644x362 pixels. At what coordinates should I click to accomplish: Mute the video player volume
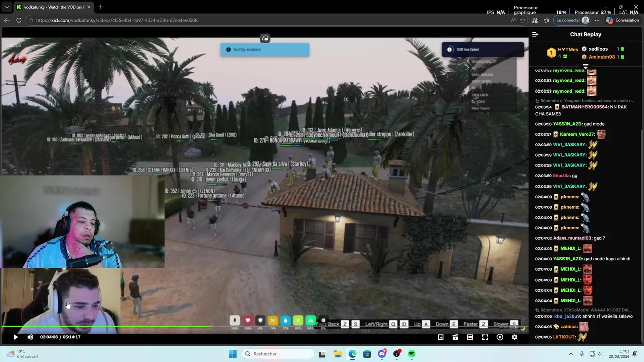tap(30, 337)
